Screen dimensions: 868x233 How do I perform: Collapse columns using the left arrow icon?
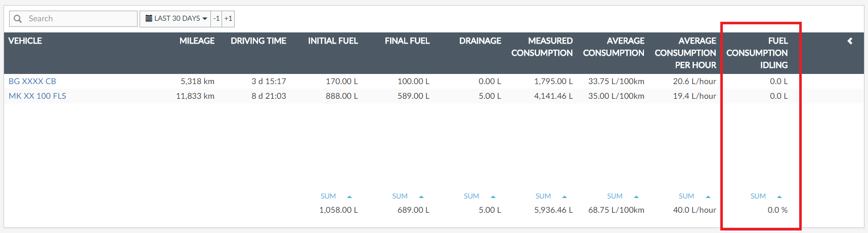tap(850, 41)
